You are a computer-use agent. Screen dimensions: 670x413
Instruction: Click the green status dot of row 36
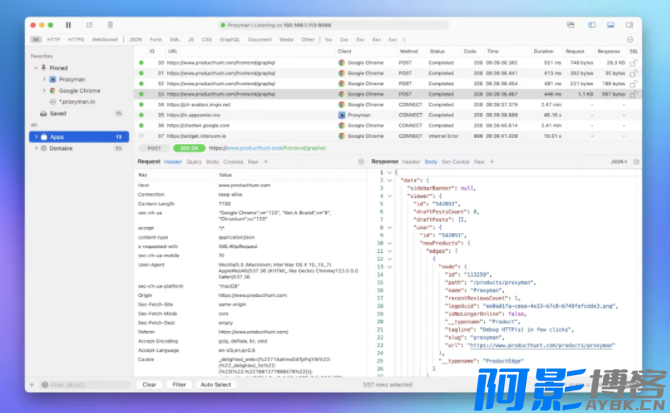click(141, 126)
